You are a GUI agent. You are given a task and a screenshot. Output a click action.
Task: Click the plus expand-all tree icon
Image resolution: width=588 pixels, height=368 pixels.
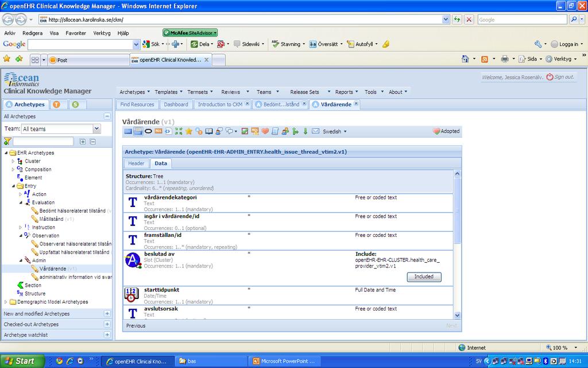(83, 141)
